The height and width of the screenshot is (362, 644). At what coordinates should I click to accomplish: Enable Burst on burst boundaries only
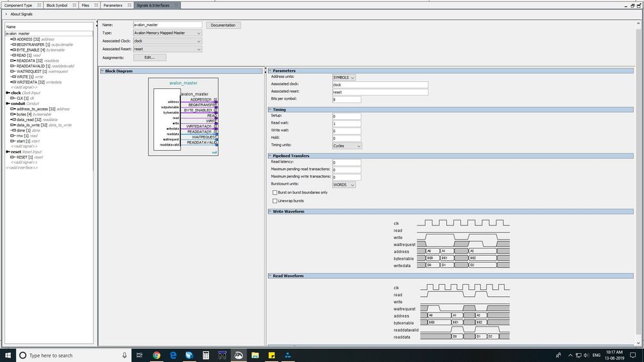[275, 193]
